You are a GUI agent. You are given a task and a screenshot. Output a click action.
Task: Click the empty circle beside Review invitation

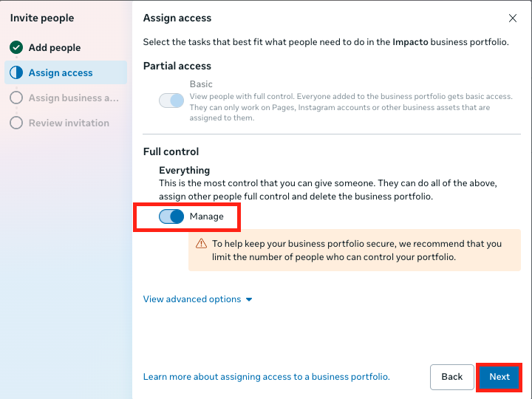tap(16, 123)
